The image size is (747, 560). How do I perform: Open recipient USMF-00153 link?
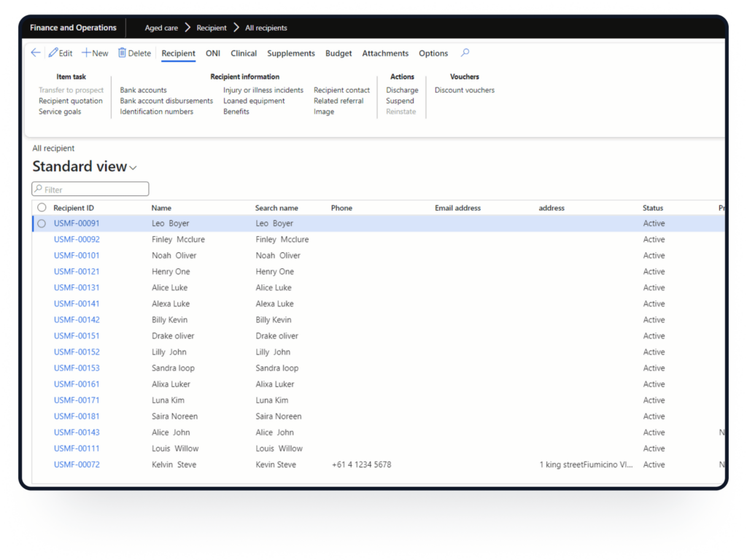[77, 368]
